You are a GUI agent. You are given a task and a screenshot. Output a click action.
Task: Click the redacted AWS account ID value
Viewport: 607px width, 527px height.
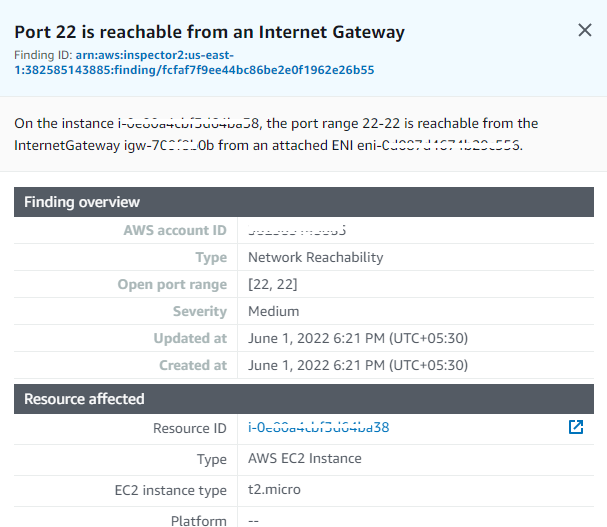click(x=297, y=230)
